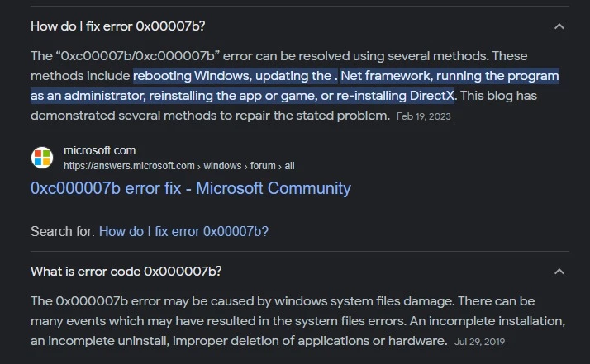Click the "Feb 19, 2023" date stamp

click(424, 116)
